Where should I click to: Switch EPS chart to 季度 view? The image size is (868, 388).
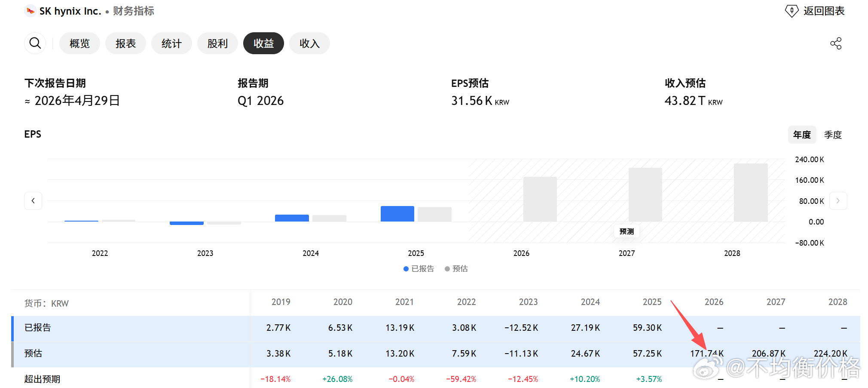833,135
